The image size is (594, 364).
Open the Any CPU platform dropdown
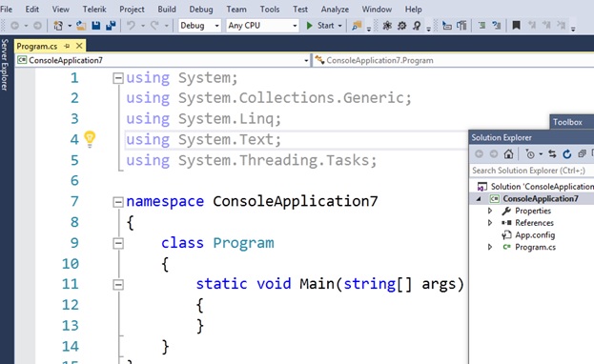click(263, 26)
